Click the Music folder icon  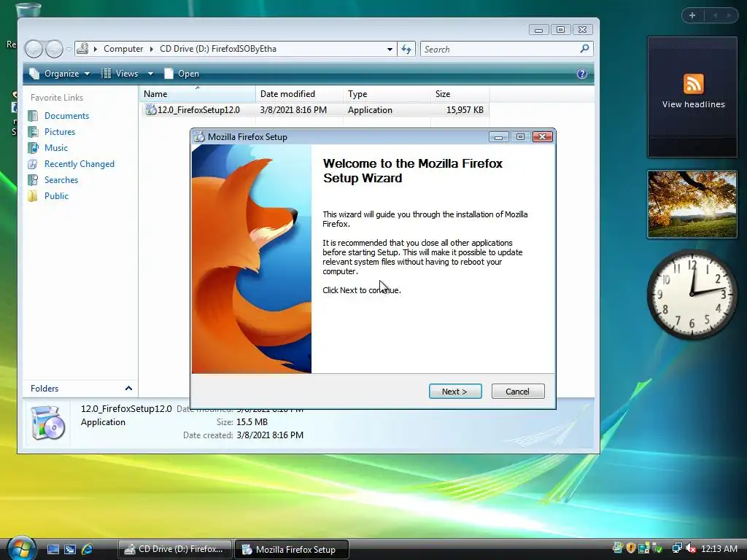[33, 148]
